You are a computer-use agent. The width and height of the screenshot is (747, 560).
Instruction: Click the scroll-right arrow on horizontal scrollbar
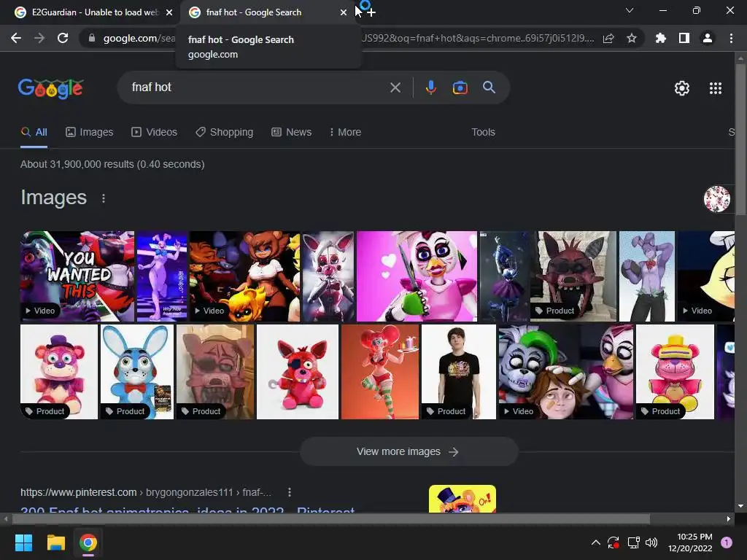[x=729, y=518]
